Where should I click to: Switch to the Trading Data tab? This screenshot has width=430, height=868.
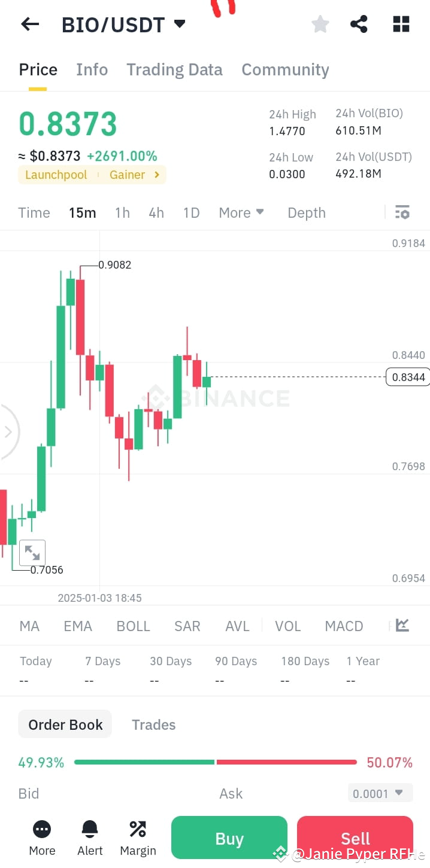(x=174, y=69)
